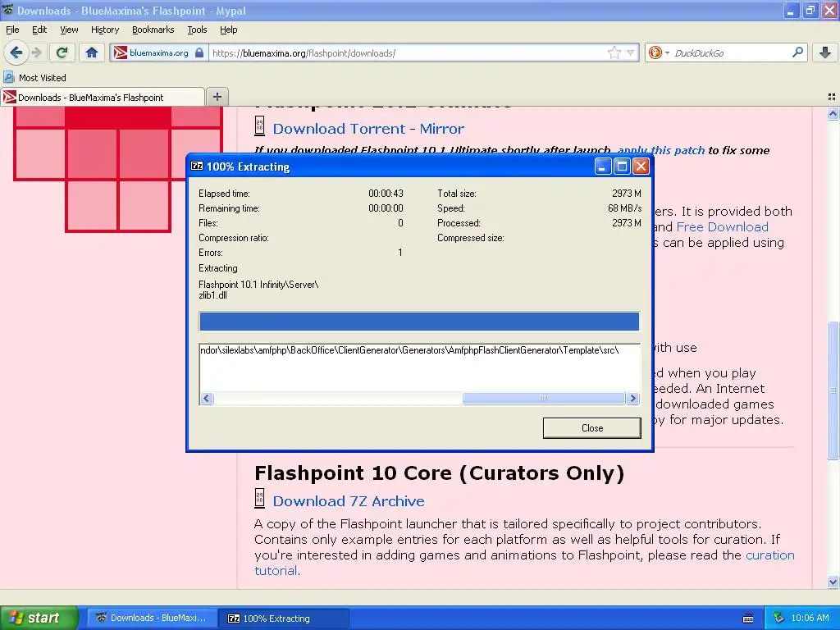Click the 'zlib1.dll' file name text
The width and height of the screenshot is (840, 630).
click(212, 295)
